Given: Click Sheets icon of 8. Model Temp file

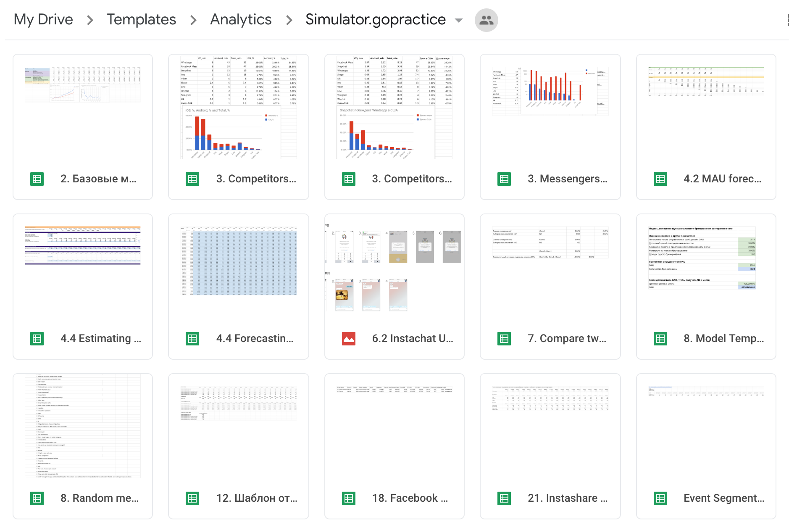Looking at the screenshot, I should [x=660, y=339].
